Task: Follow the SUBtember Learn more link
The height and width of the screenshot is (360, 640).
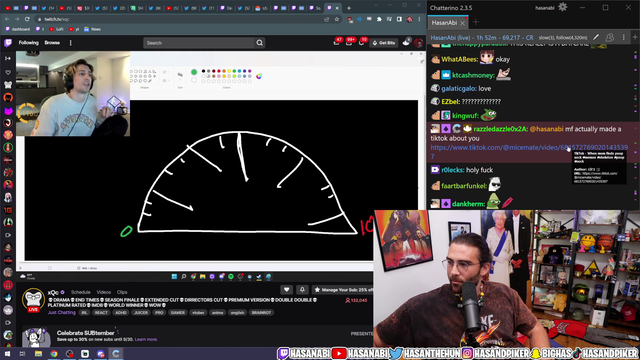Action: pyautogui.click(x=146, y=340)
